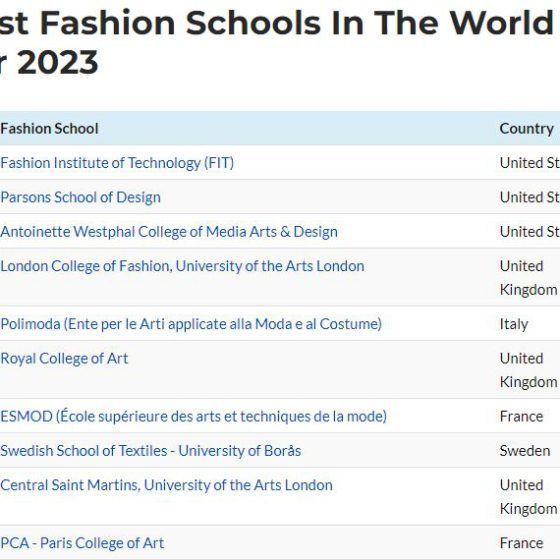The width and height of the screenshot is (560, 560).
Task: Click the Italy country cell
Action: [x=514, y=324]
